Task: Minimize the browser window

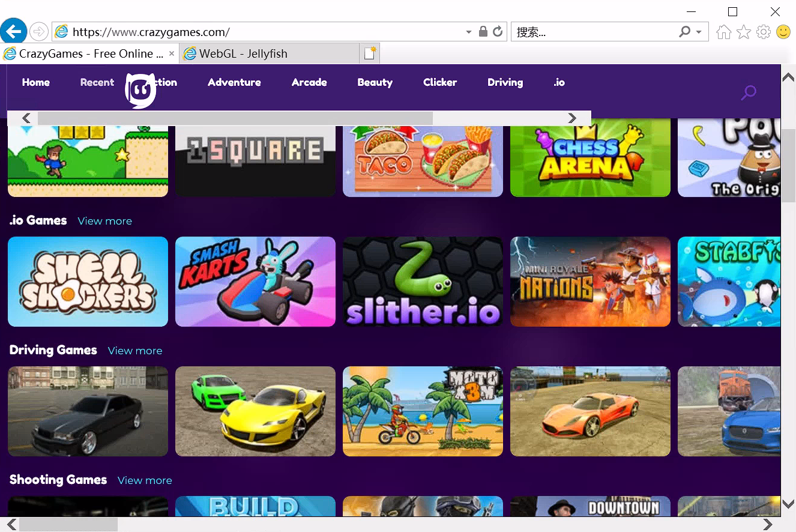Action: coord(692,11)
